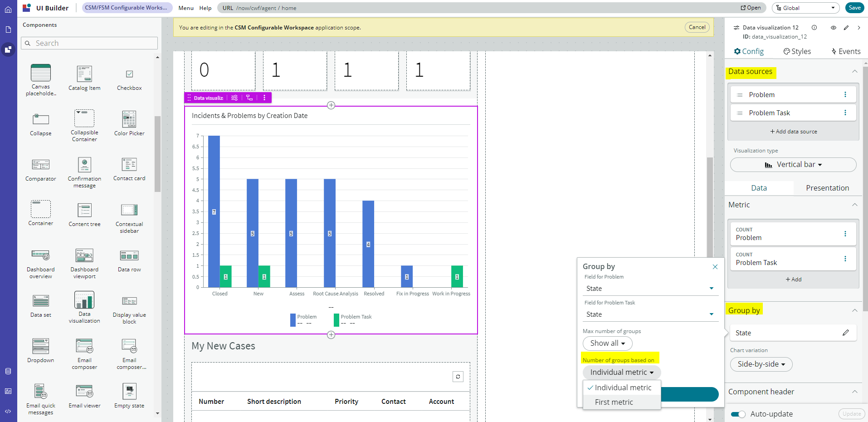
Task: Open the code editor icon in sidebar
Action: point(8,412)
